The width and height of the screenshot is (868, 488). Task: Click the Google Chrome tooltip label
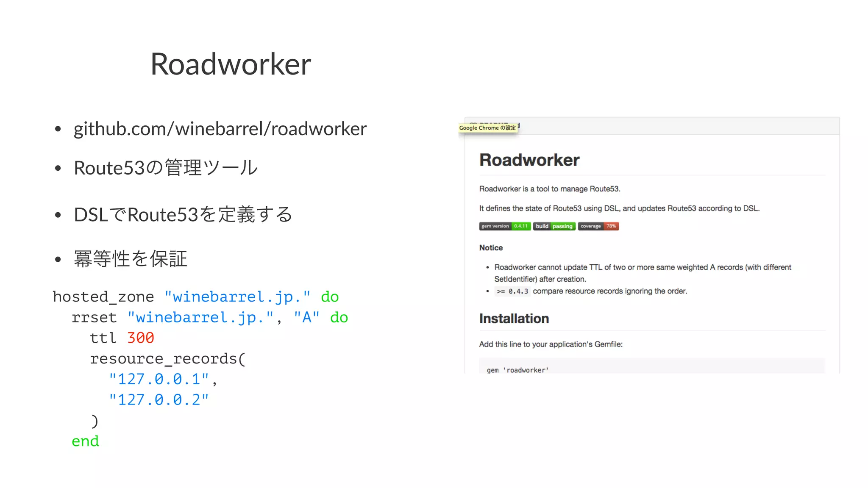(x=488, y=128)
